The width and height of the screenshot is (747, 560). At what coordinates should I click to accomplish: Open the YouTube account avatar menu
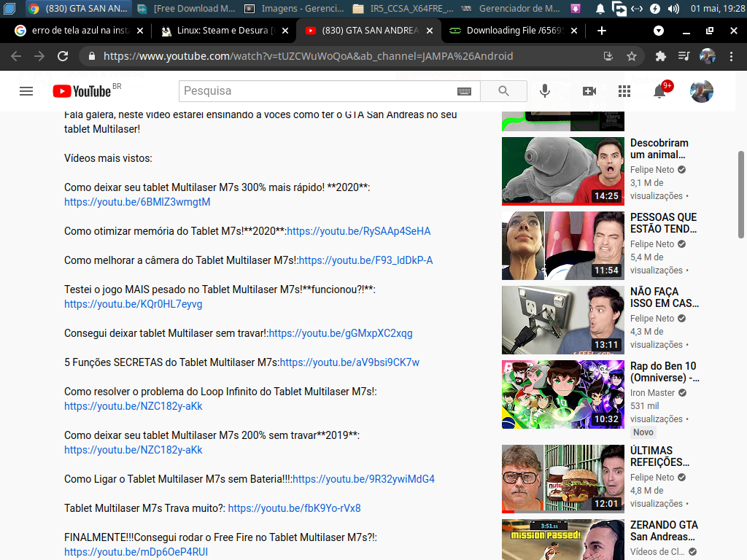[702, 91]
